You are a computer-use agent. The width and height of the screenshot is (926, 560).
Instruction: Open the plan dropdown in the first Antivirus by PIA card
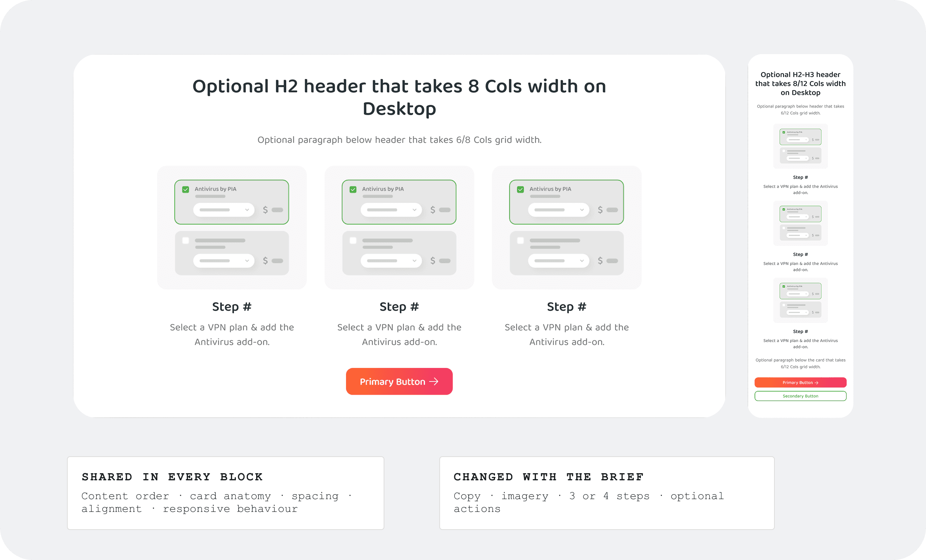(224, 210)
